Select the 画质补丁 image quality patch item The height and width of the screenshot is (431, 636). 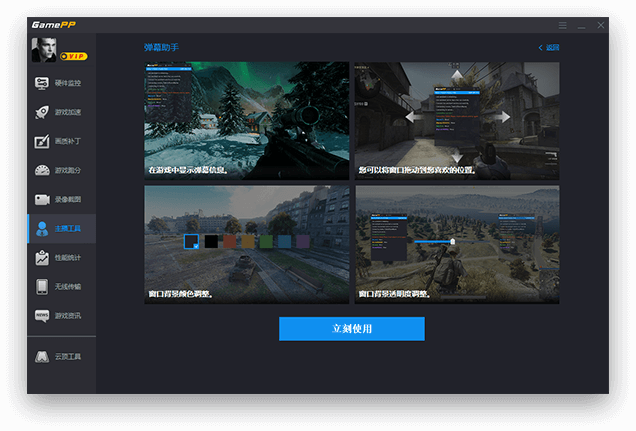(x=61, y=142)
